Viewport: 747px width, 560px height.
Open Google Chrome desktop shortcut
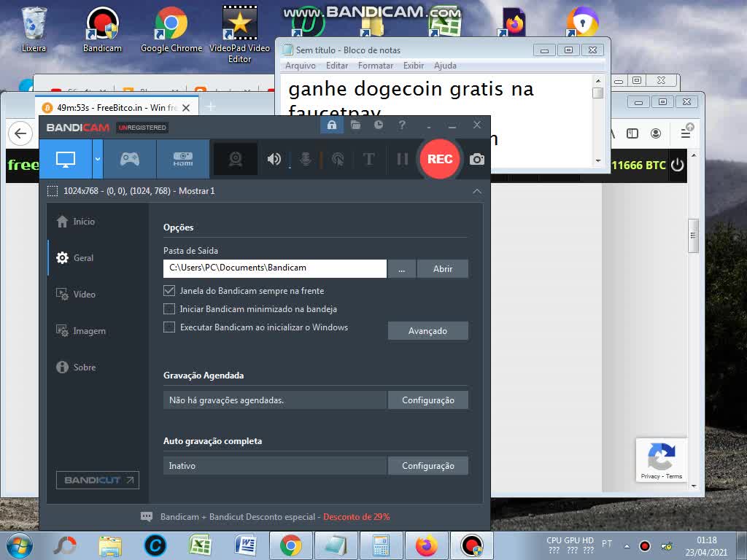point(171,29)
